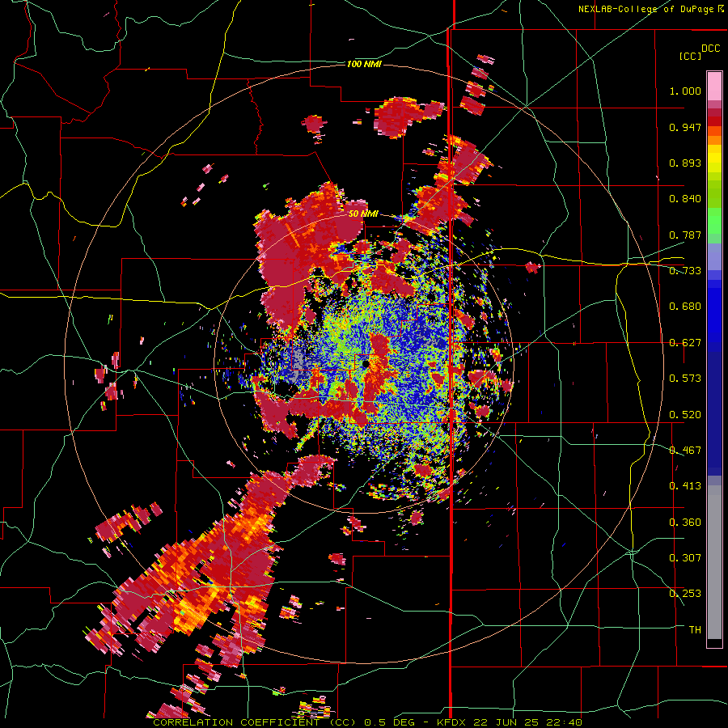This screenshot has height=728, width=728.
Task: Select the 0.680 scale value
Action: (x=685, y=307)
